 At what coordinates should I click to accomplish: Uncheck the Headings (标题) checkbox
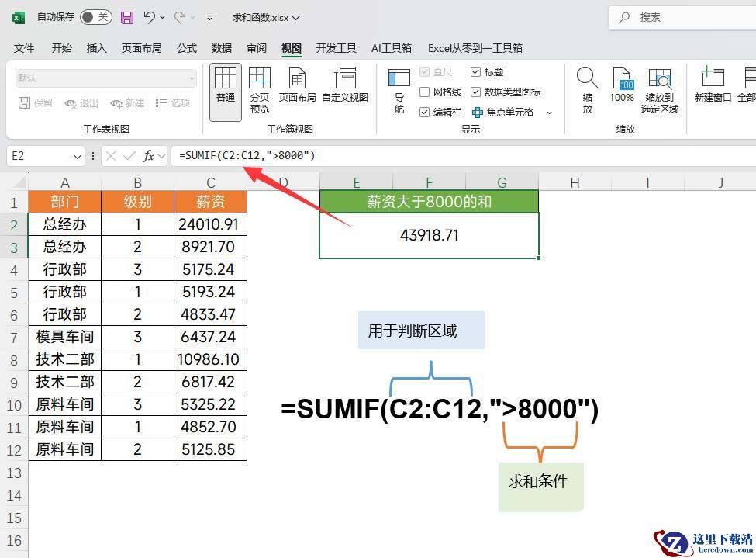click(476, 72)
